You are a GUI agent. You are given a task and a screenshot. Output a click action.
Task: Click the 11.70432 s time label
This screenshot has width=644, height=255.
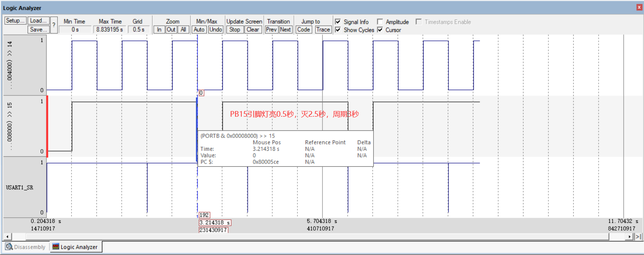623,221
